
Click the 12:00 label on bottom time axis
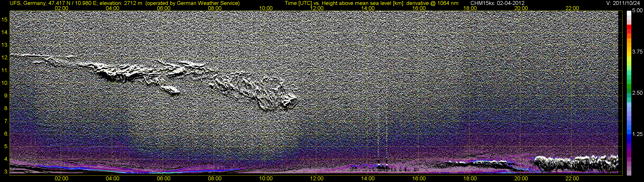point(317,179)
